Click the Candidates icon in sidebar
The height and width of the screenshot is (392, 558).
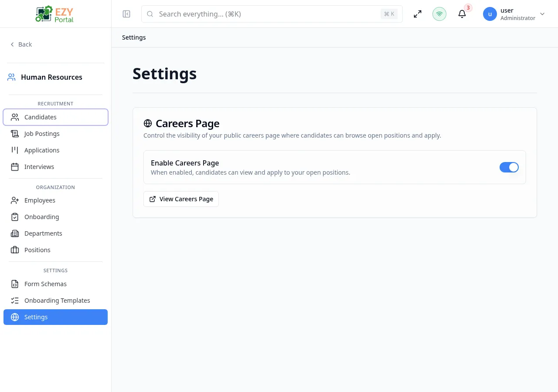15,117
